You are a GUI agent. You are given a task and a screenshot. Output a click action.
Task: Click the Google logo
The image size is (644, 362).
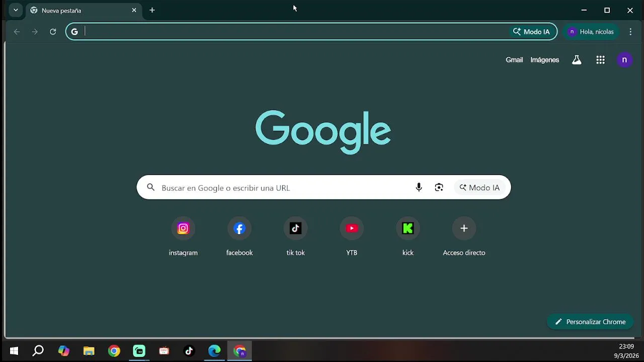(x=323, y=132)
